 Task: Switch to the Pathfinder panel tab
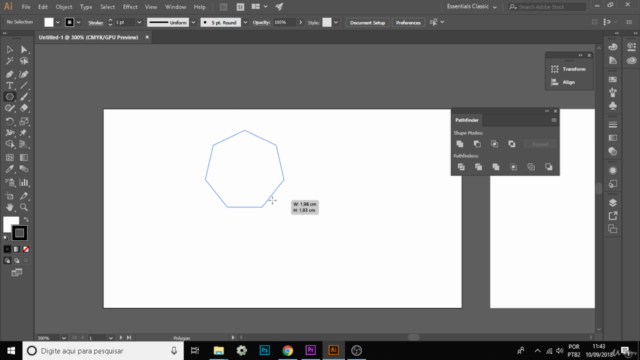(467, 120)
